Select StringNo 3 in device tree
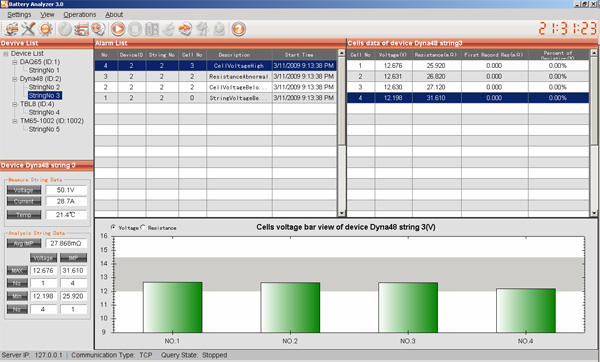Viewport: 600px width, 362px height. click(x=44, y=96)
